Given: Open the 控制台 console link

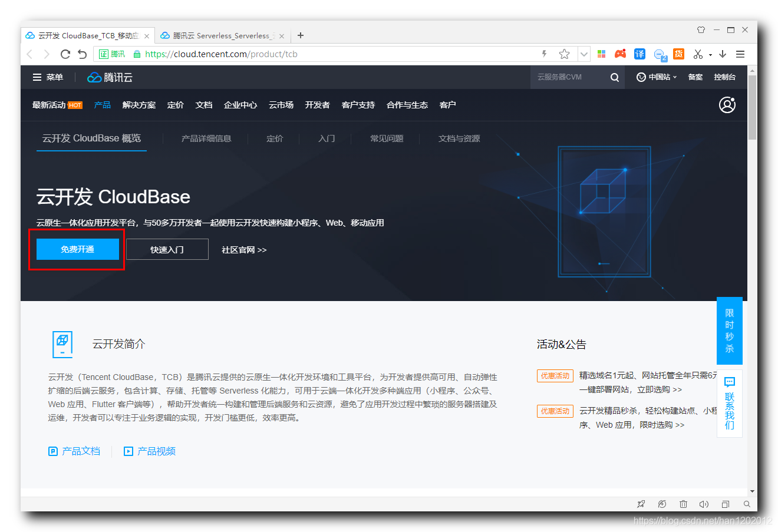Looking at the screenshot, I should (x=724, y=77).
